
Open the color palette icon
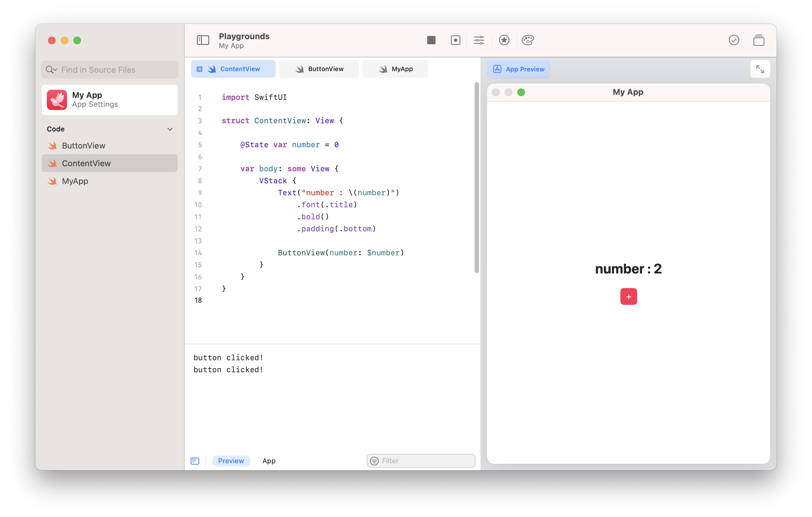pos(528,40)
